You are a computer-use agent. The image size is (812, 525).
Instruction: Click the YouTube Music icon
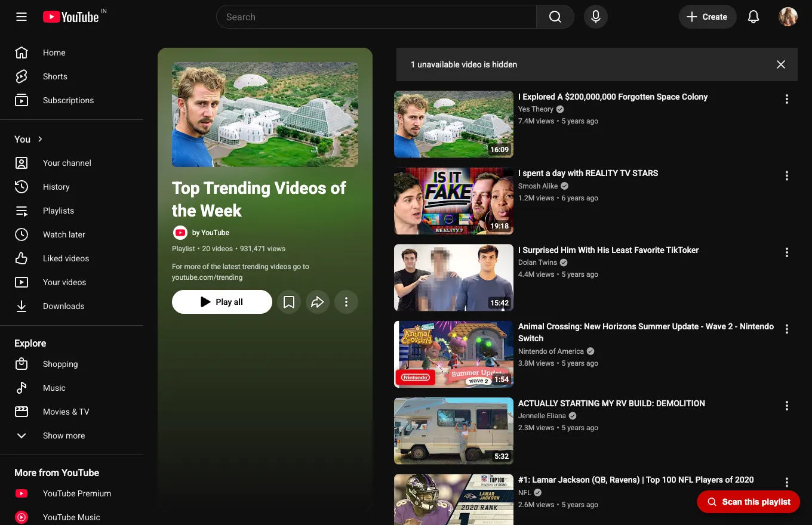pyautogui.click(x=21, y=517)
